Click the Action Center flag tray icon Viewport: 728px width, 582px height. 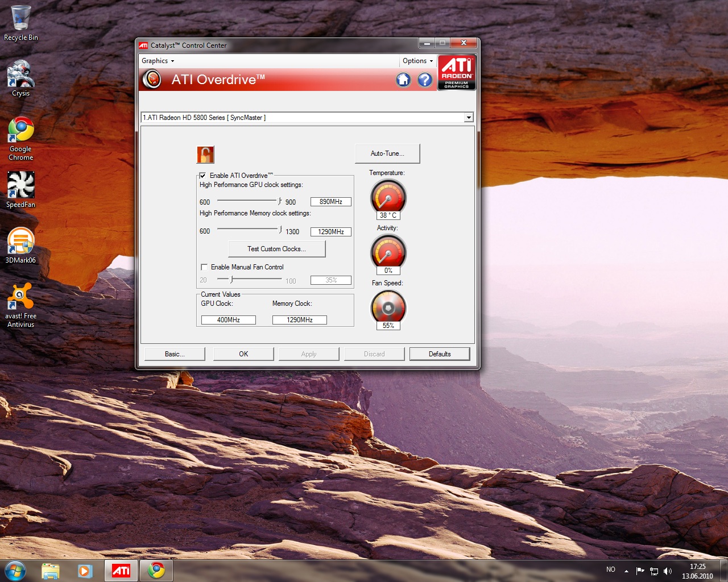[640, 571]
